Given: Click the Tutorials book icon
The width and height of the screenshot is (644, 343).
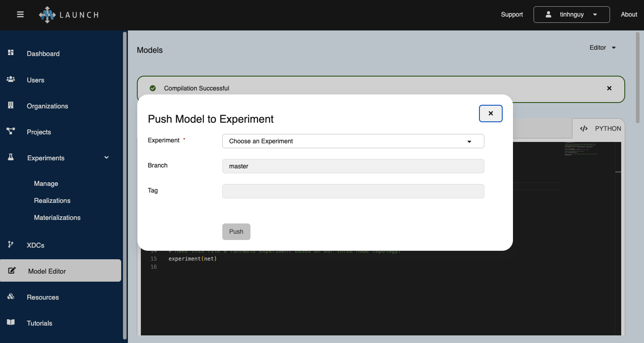Looking at the screenshot, I should (x=11, y=322).
